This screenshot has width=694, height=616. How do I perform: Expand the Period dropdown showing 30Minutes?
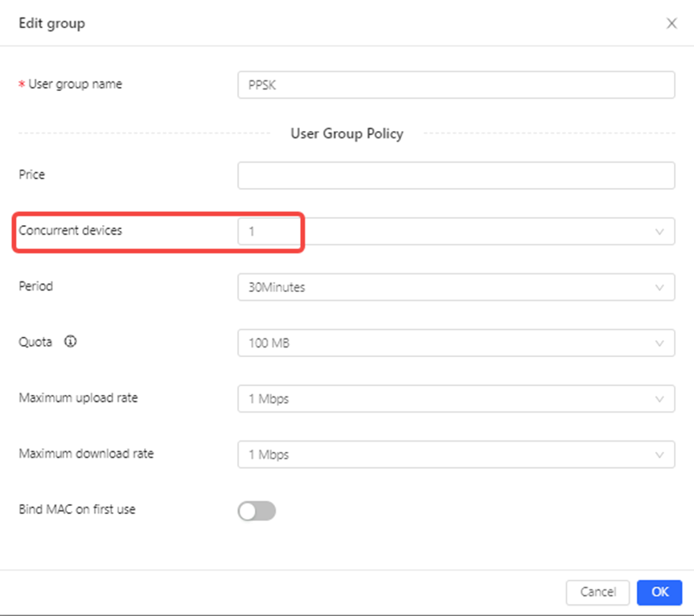point(456,287)
